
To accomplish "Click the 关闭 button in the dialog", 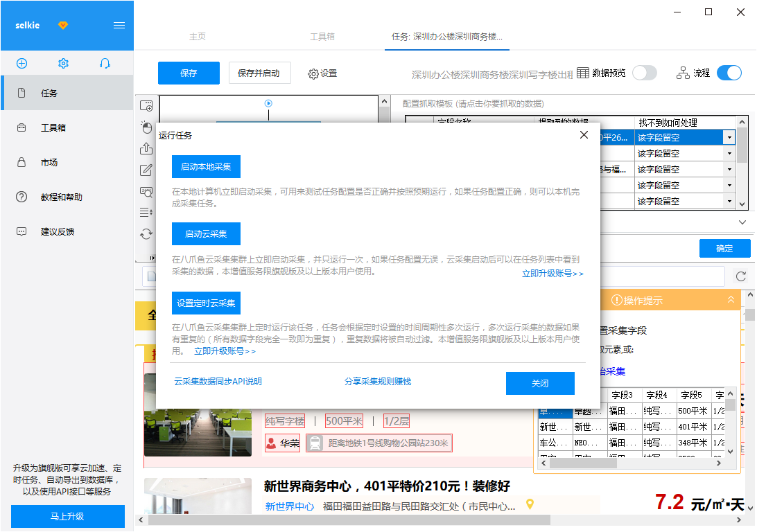I will coord(540,384).
